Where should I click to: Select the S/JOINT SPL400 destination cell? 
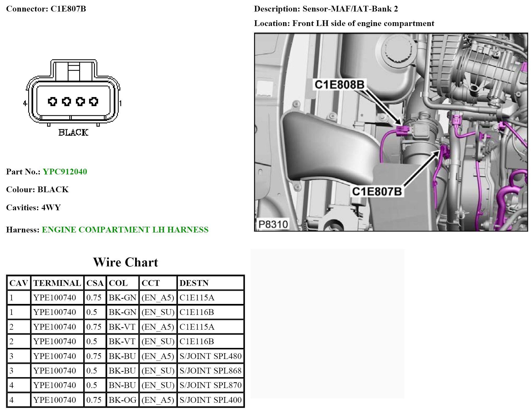[210, 400]
